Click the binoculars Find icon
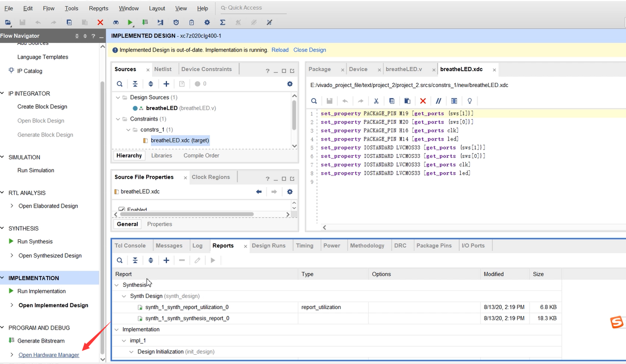This screenshot has height=364, width=626. (115, 22)
